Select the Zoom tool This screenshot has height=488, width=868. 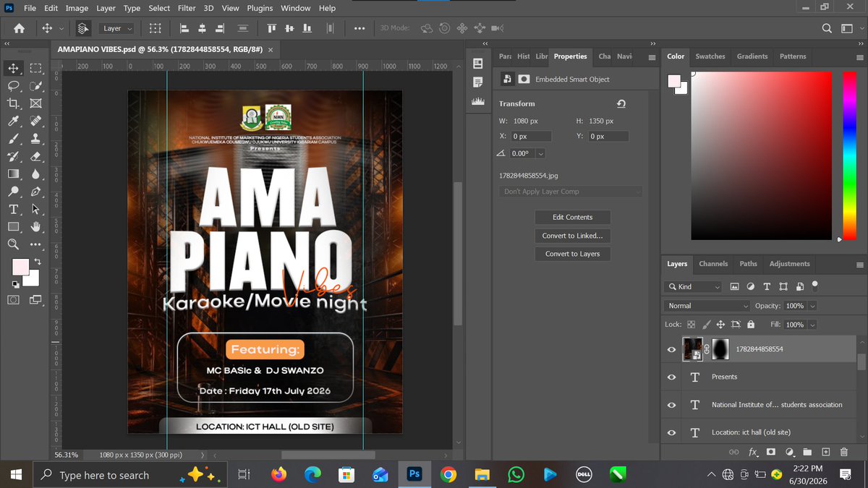13,244
